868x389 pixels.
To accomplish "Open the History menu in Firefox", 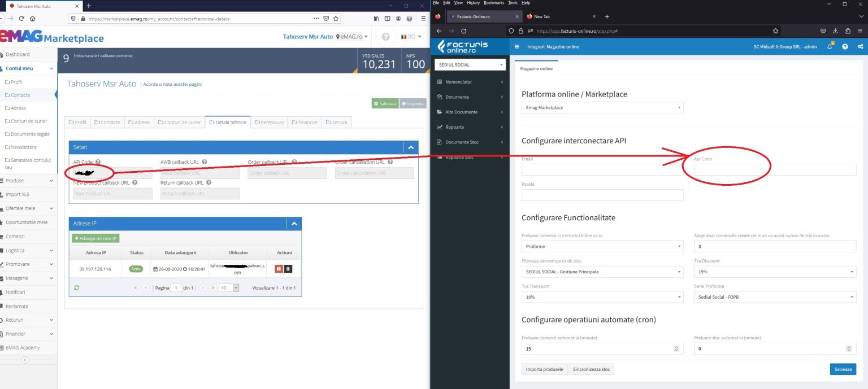I will click(x=474, y=3).
